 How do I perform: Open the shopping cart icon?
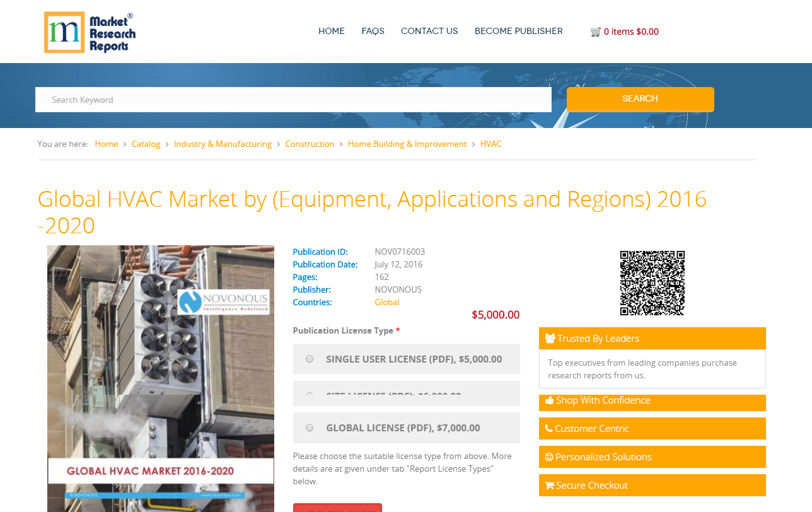(x=594, y=32)
